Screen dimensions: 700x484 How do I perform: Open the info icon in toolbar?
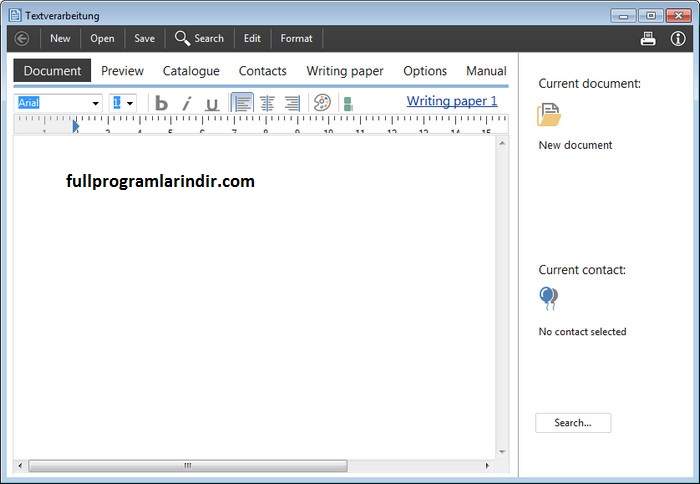pyautogui.click(x=678, y=38)
